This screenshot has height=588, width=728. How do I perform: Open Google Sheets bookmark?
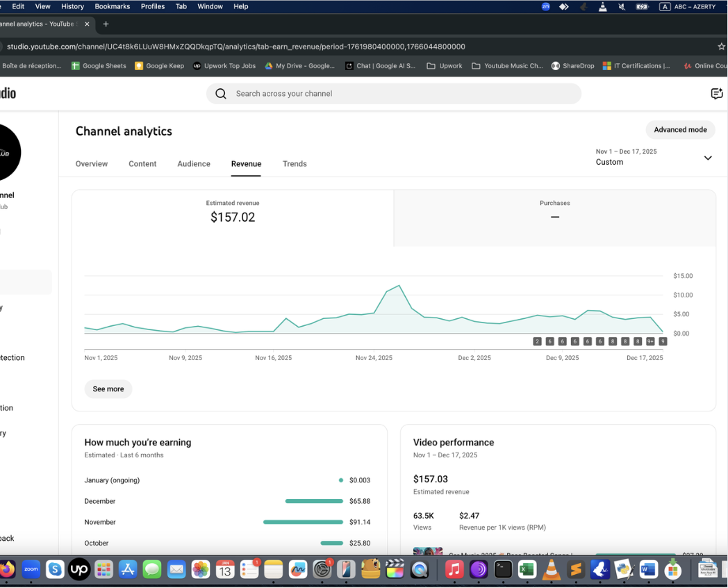(99, 66)
